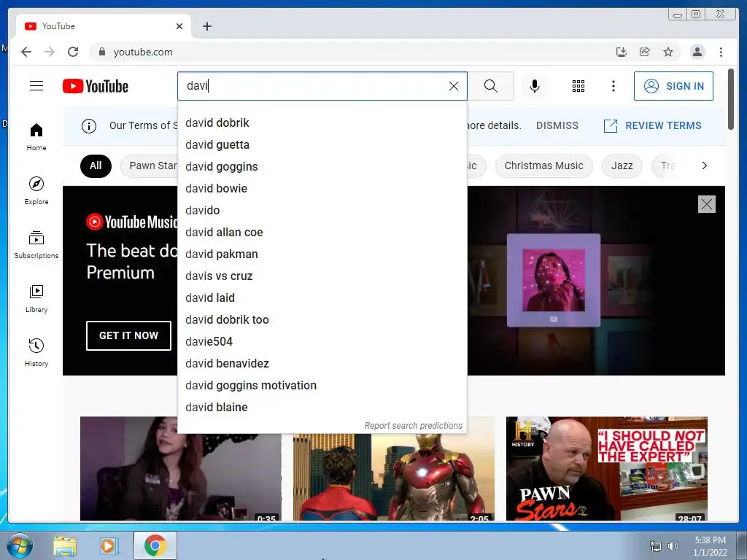Click Chrome icon in taskbar
The height and width of the screenshot is (560, 747).
tap(155, 545)
